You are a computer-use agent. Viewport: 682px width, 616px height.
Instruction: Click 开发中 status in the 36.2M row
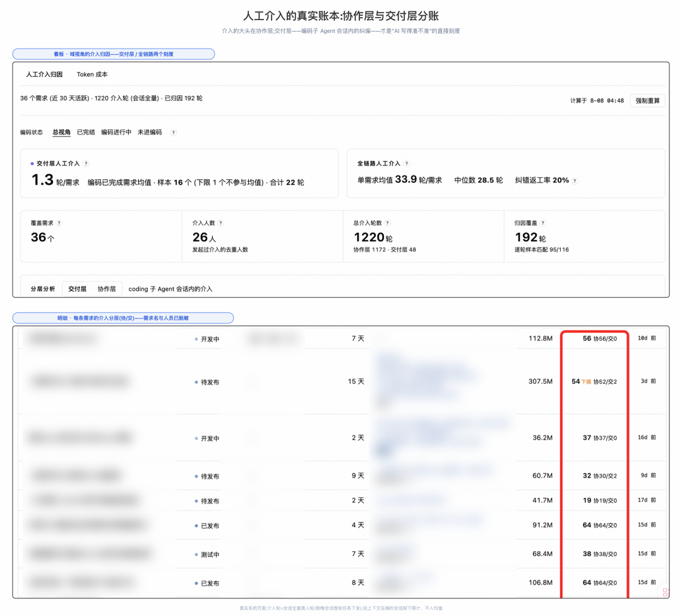(207, 438)
